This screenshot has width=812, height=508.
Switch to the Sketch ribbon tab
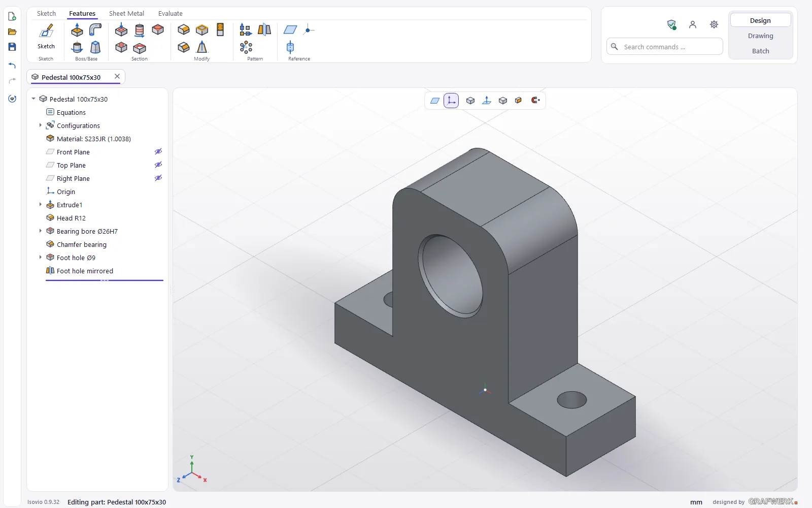(46, 13)
